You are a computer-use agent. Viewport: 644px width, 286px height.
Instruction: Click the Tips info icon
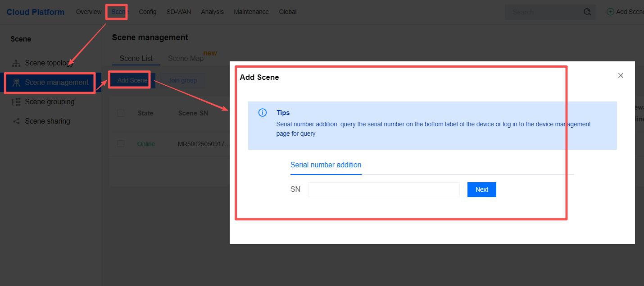coord(263,113)
